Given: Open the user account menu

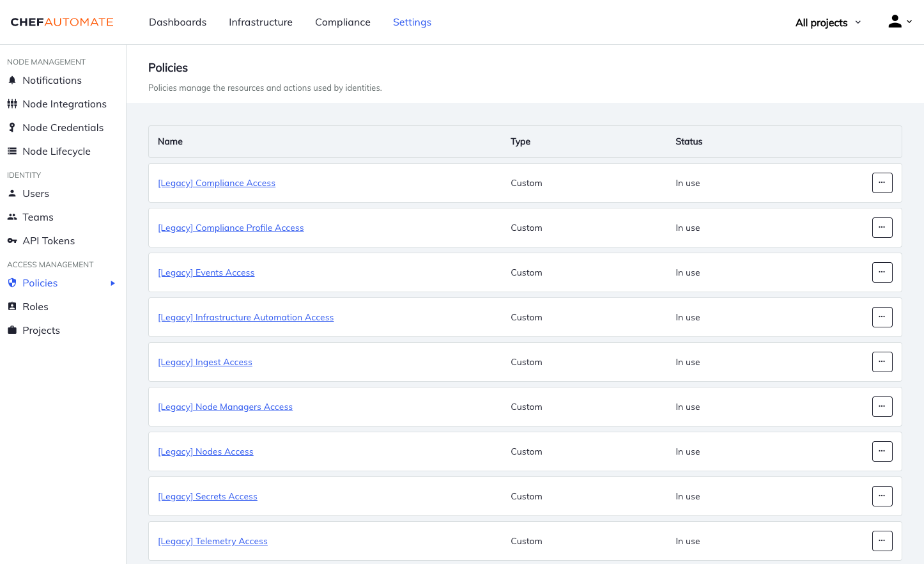Looking at the screenshot, I should point(899,21).
